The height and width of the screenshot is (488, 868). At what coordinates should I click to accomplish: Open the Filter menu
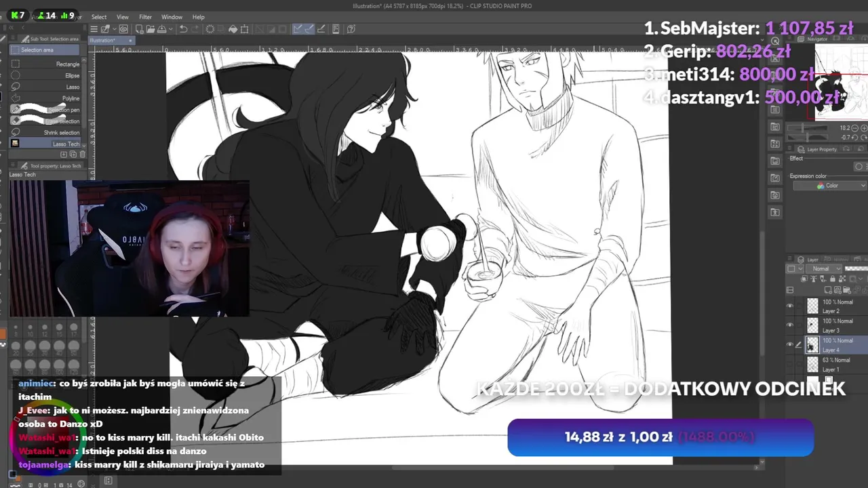point(145,17)
